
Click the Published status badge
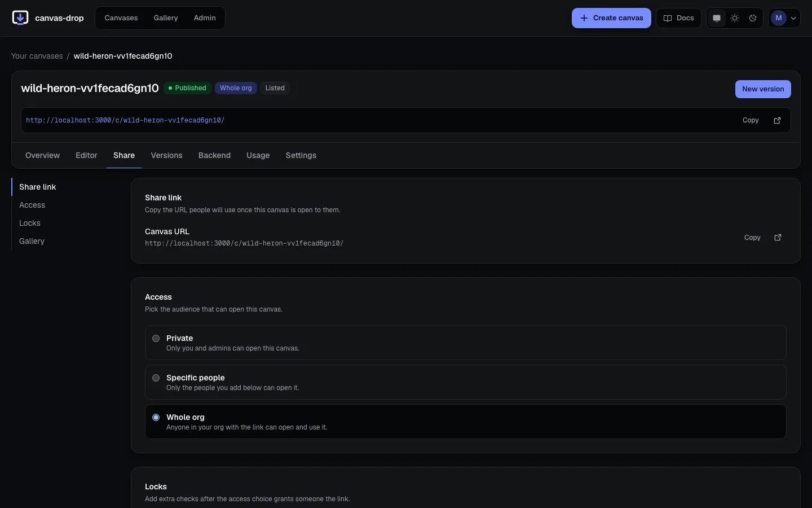tap(188, 88)
